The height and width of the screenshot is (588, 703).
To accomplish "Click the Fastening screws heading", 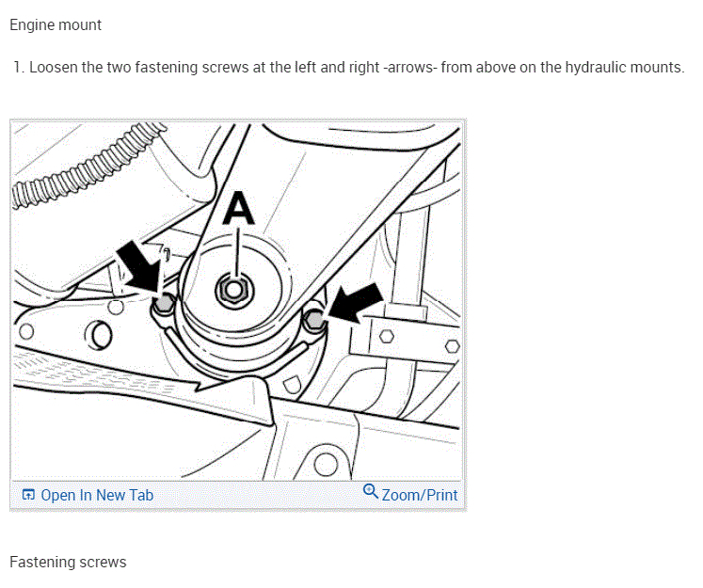I will [68, 562].
